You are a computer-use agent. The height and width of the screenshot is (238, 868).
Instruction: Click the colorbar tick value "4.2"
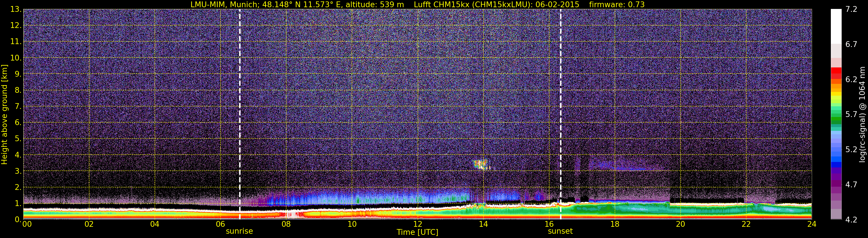pyautogui.click(x=851, y=220)
